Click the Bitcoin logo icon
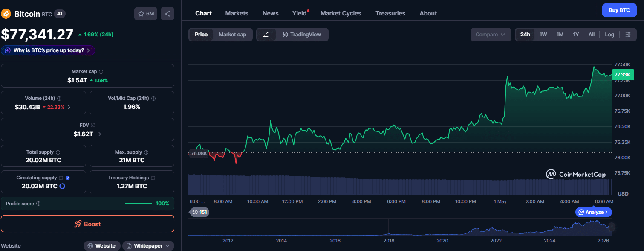644x251 pixels. coord(6,14)
